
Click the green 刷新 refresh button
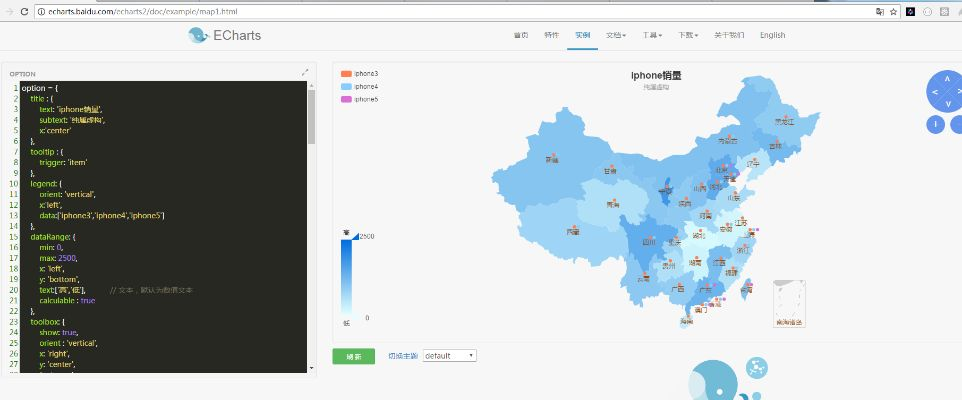coord(354,356)
